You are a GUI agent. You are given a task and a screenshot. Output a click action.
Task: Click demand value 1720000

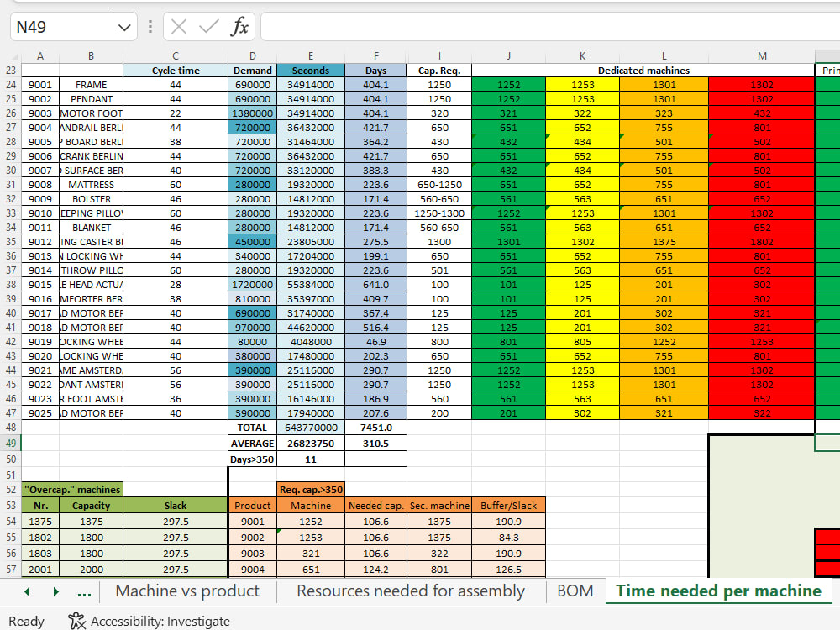point(252,285)
